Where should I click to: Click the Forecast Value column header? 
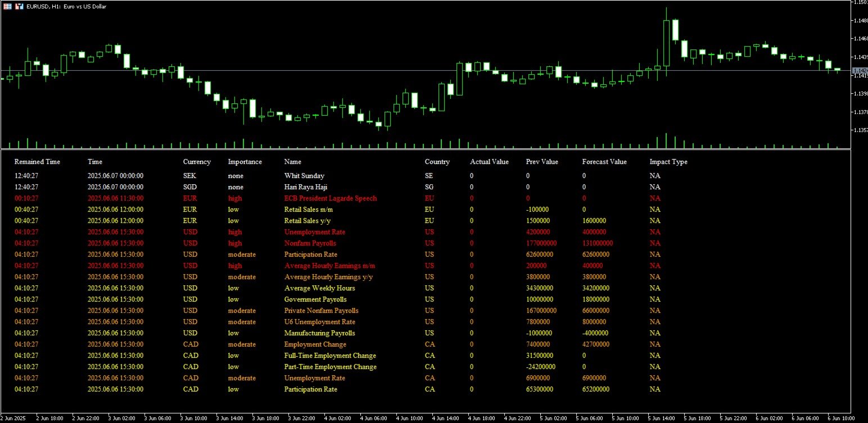(604, 162)
